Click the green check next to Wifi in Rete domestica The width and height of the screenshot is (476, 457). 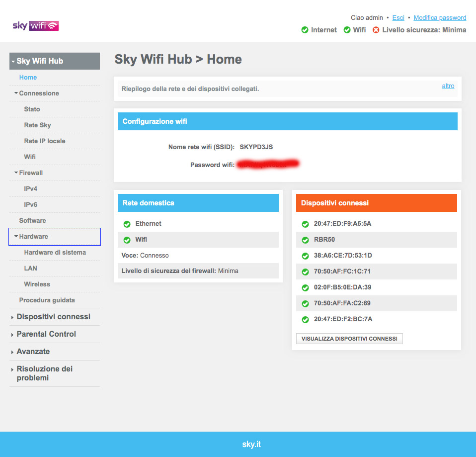[x=127, y=240]
